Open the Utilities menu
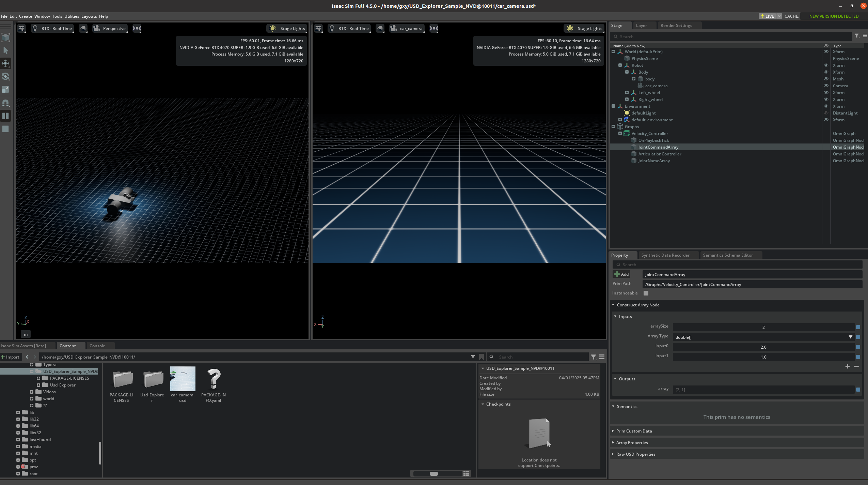Image resolution: width=868 pixels, height=485 pixels. coord(72,16)
